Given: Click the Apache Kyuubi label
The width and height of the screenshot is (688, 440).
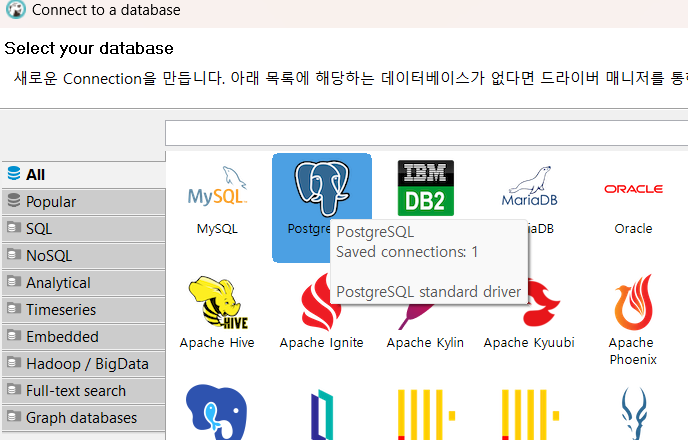Looking at the screenshot, I should 529,343.
